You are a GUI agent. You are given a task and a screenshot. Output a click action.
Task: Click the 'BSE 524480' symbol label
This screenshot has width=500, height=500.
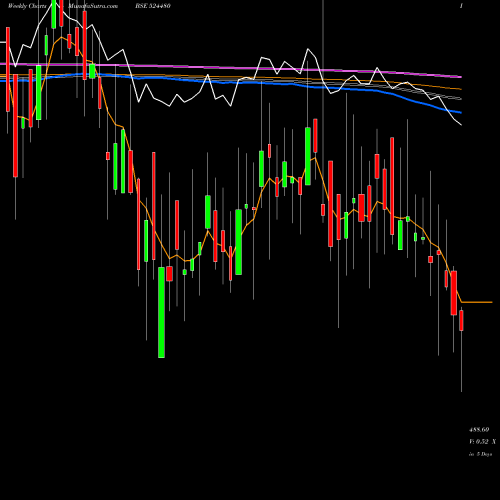tap(153, 6)
